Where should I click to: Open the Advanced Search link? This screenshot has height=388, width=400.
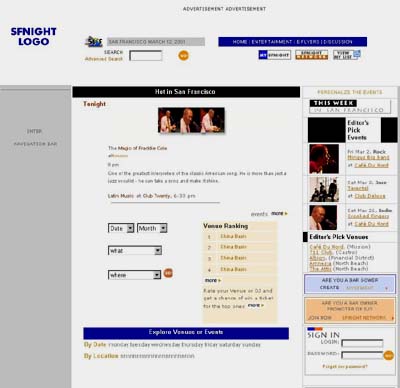(104, 59)
